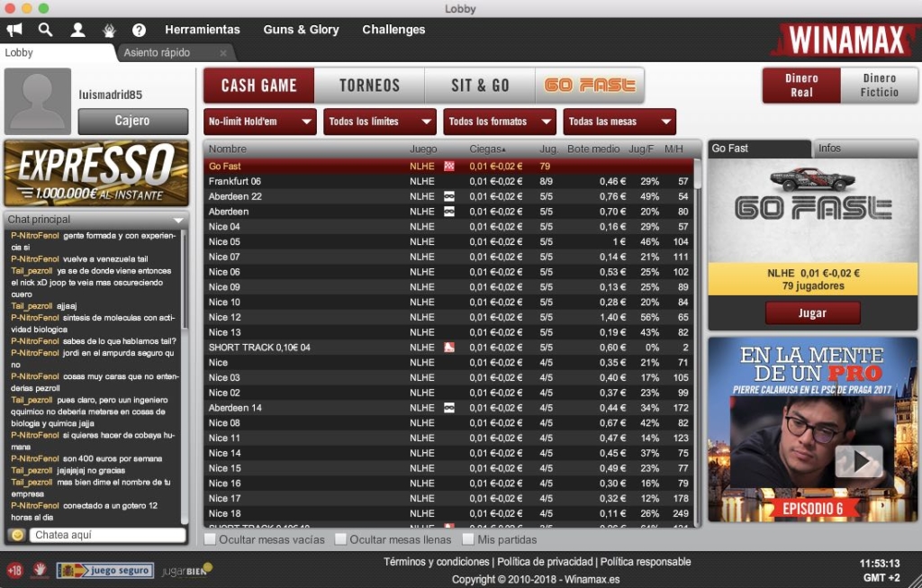The width and height of the screenshot is (922, 588).
Task: Click the Aberdeen 14 table type icon
Action: [x=449, y=408]
